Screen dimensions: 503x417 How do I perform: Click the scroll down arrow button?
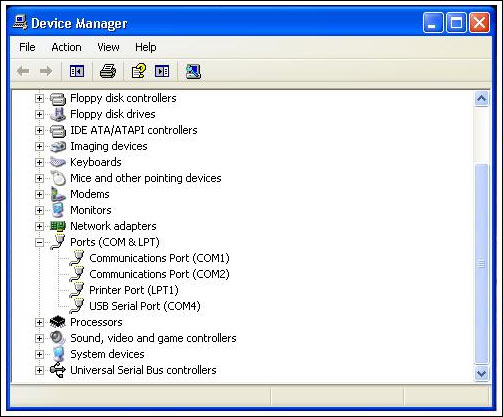[481, 374]
